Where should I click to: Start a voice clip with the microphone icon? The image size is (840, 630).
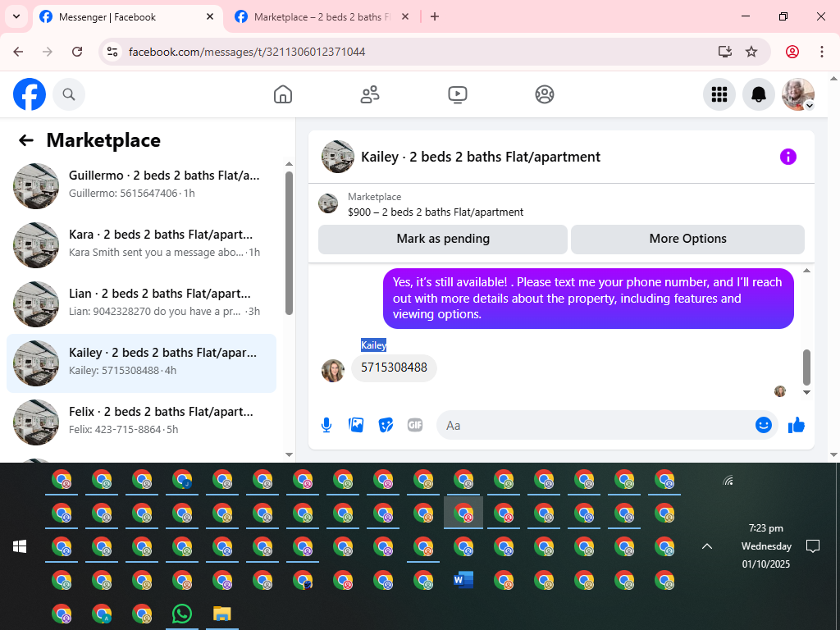[x=326, y=426]
